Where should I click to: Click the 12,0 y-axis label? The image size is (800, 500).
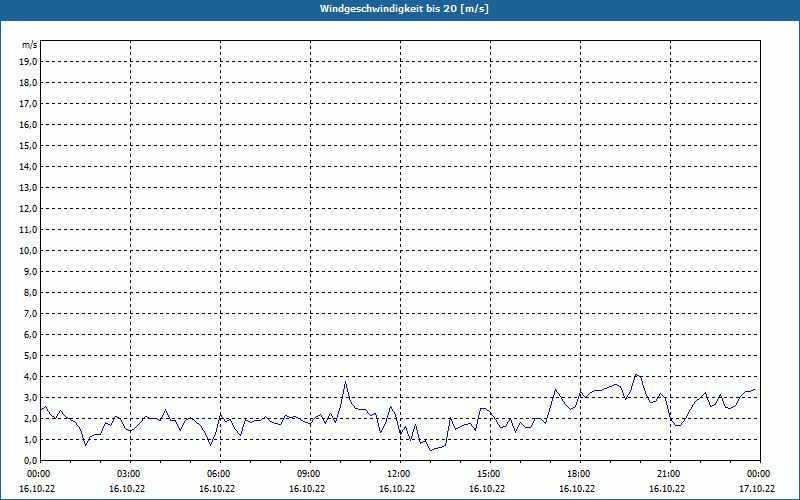(29, 209)
